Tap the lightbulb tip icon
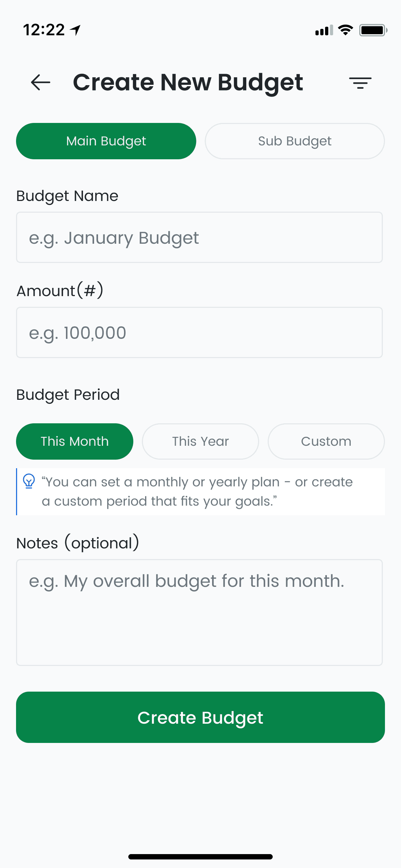Screen dimensions: 401x868 click(29, 481)
